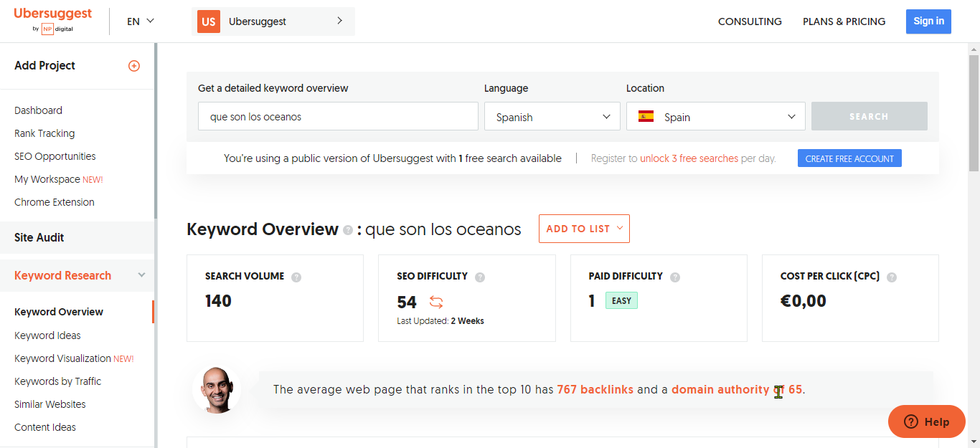Open SEO Opportunities in sidebar
This screenshot has height=448, width=980.
tap(55, 156)
